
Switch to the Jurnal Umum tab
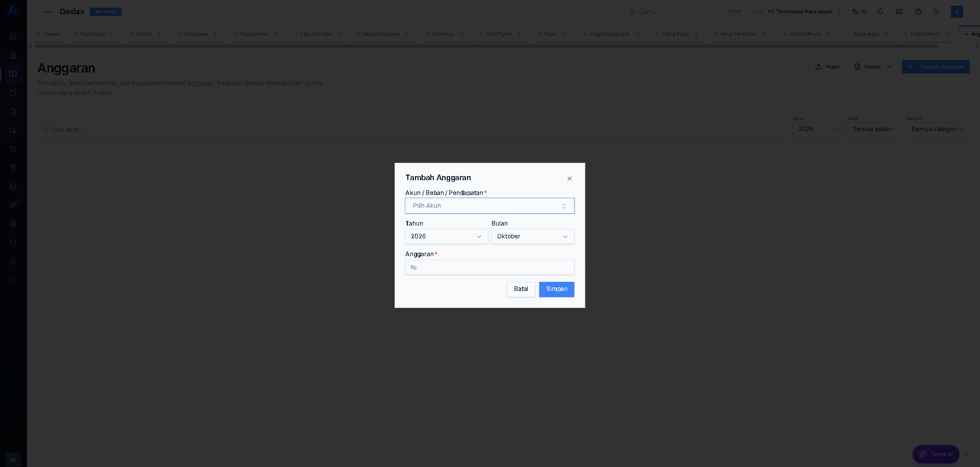pos(804,34)
